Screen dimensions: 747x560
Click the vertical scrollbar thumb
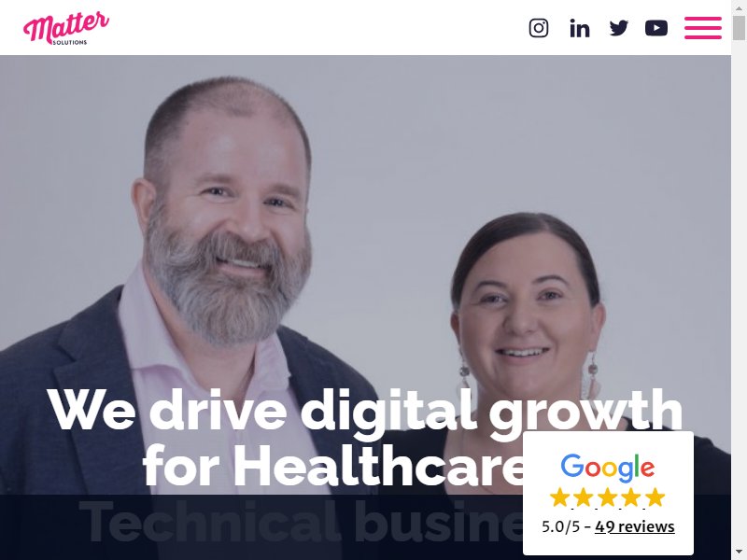[739, 28]
